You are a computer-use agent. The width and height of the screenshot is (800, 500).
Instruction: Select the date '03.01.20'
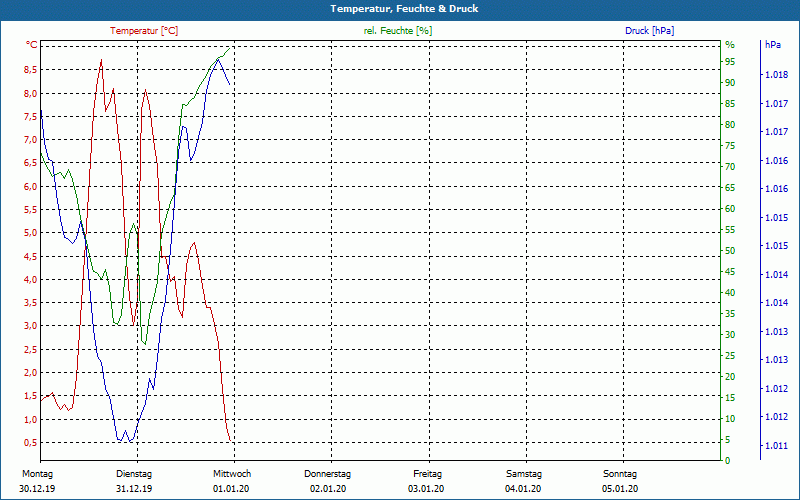426,489
